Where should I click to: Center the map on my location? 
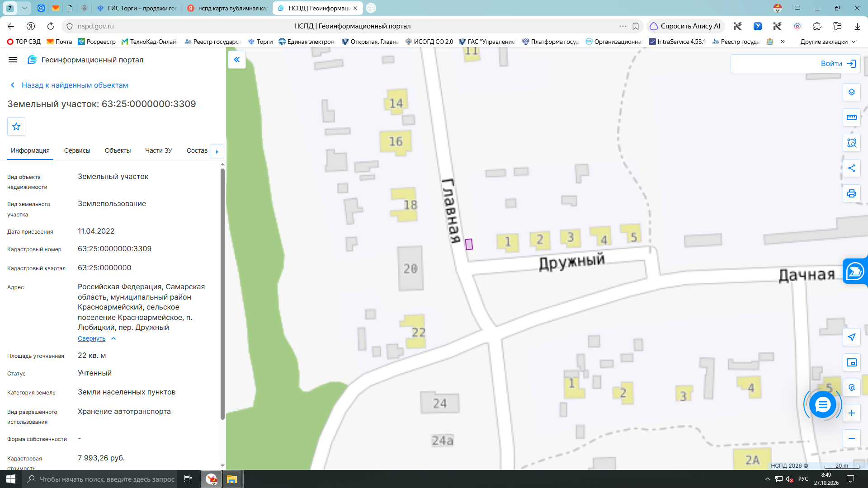pos(852,337)
